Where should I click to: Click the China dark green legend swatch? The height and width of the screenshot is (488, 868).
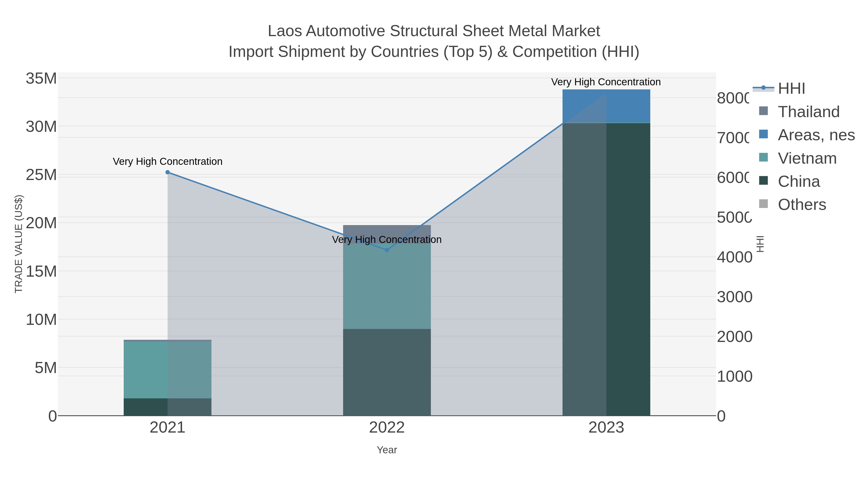click(x=763, y=180)
